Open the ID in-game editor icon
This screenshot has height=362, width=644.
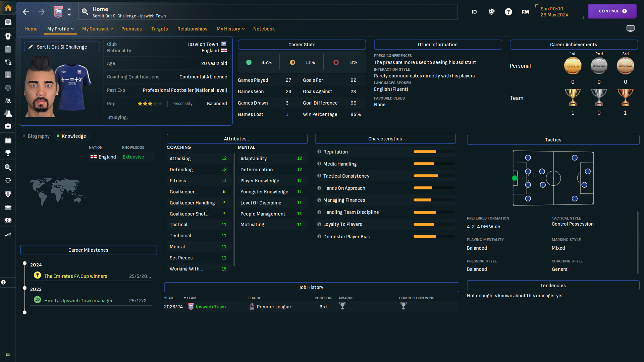pyautogui.click(x=474, y=12)
